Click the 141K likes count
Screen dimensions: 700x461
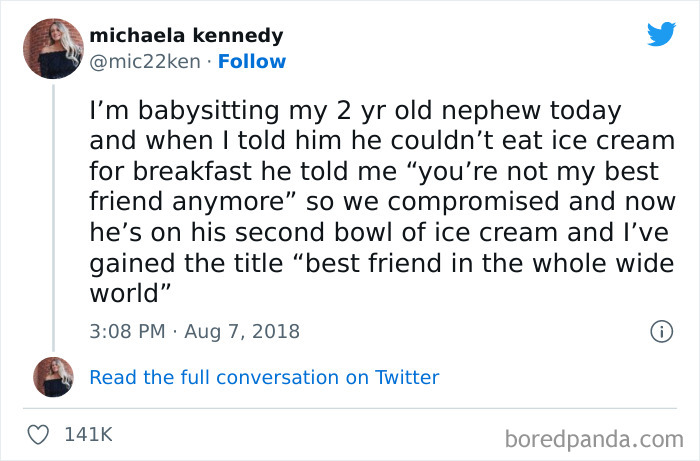pyautogui.click(x=88, y=436)
